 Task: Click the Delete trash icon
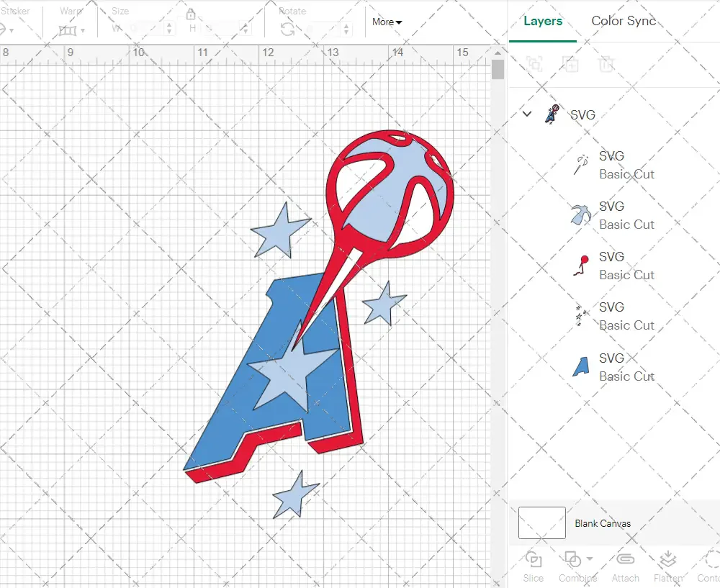tap(606, 64)
